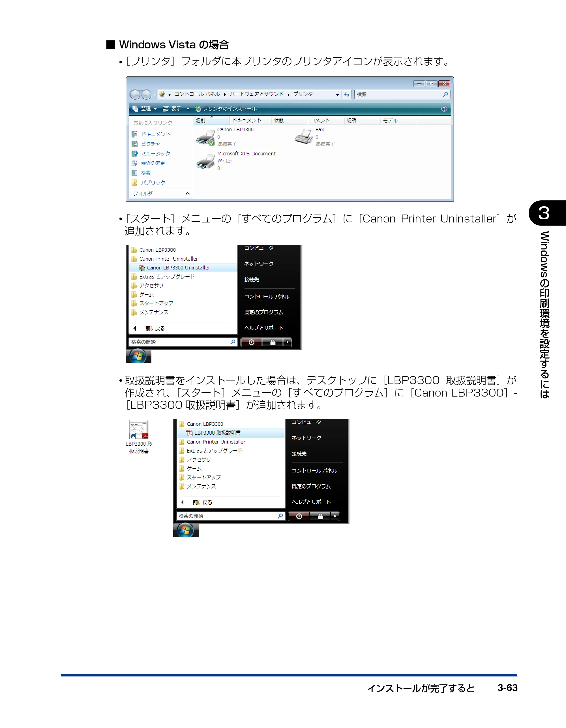This screenshot has width=566, height=728.
Task: Click the 検索 field in Explorer
Action: [x=402, y=95]
